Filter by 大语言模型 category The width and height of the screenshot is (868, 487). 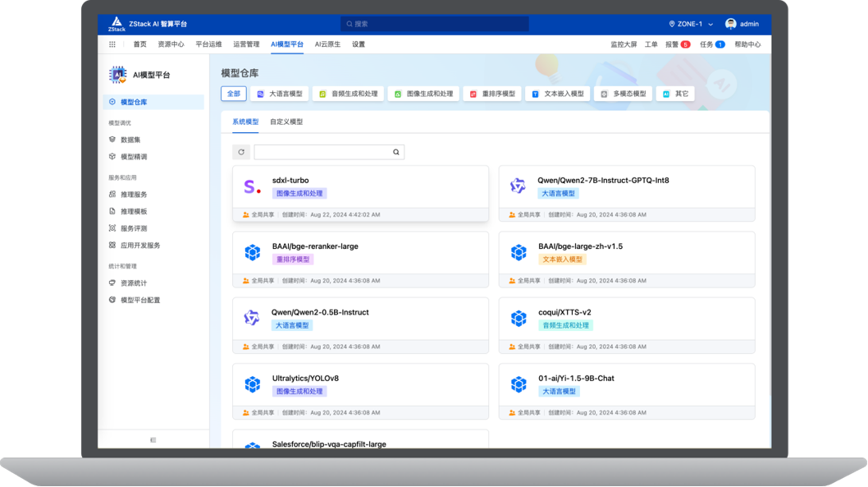point(280,94)
